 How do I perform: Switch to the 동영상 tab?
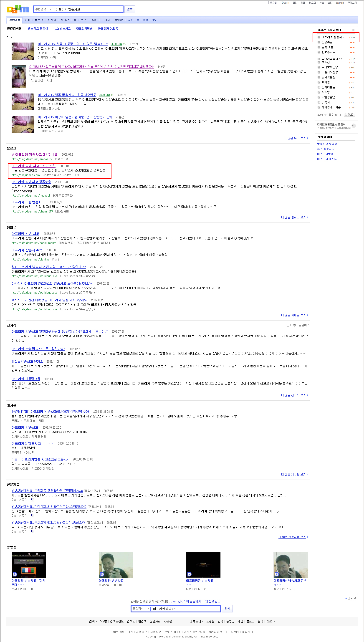(x=119, y=20)
